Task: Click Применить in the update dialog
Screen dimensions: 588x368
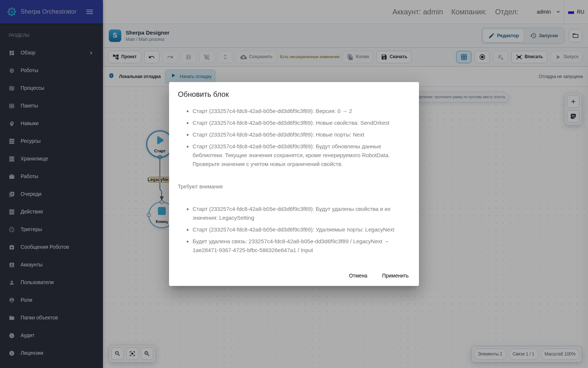Action: point(395,276)
